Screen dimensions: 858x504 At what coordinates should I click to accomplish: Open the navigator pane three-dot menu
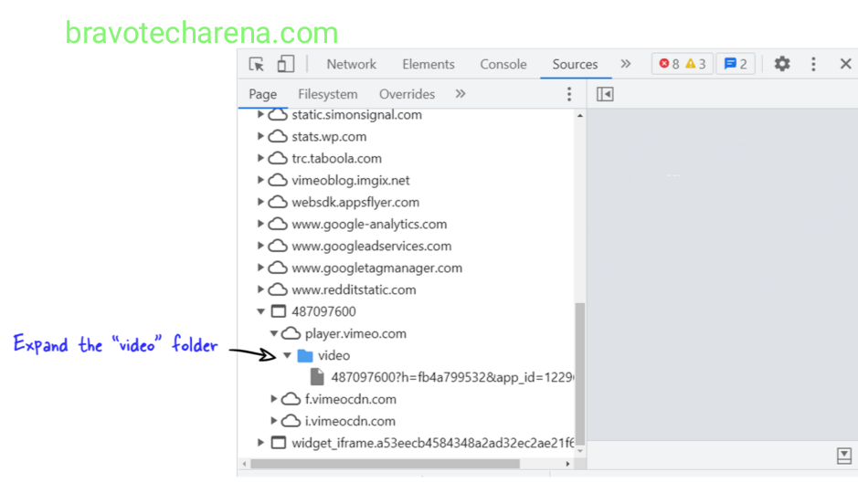point(569,94)
